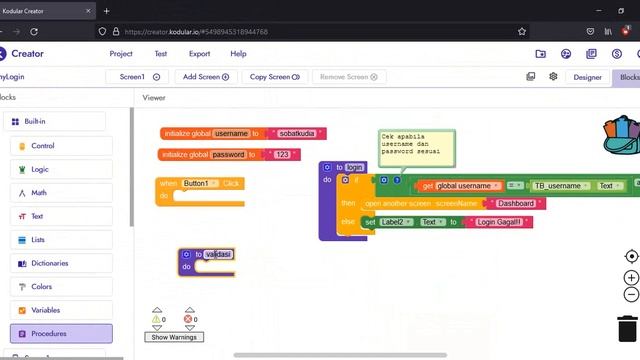Click the comment note about username check
The width and height of the screenshot is (640, 360).
tap(417, 148)
